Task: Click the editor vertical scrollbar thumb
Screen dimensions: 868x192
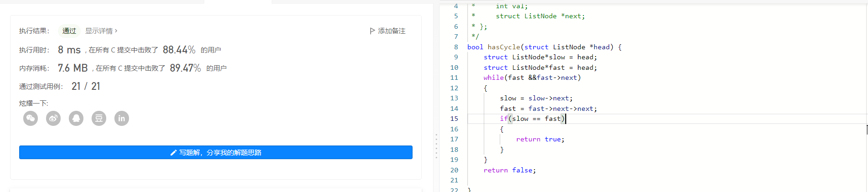Action: point(867,130)
